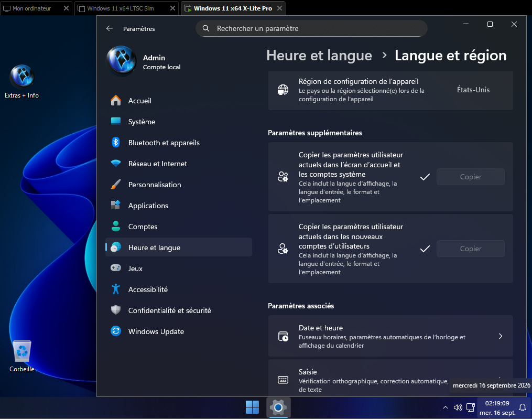Click the Réseau et Internet wifi icon
532x419 pixels.
116,163
